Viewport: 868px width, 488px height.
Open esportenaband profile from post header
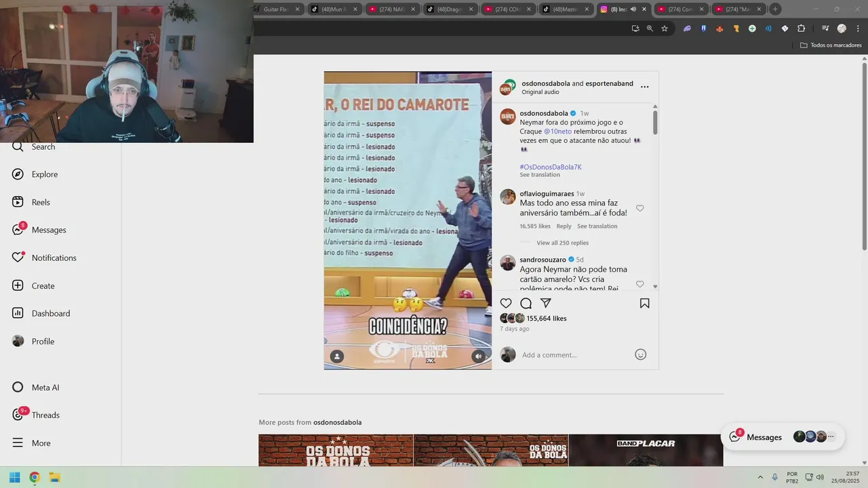click(x=609, y=83)
